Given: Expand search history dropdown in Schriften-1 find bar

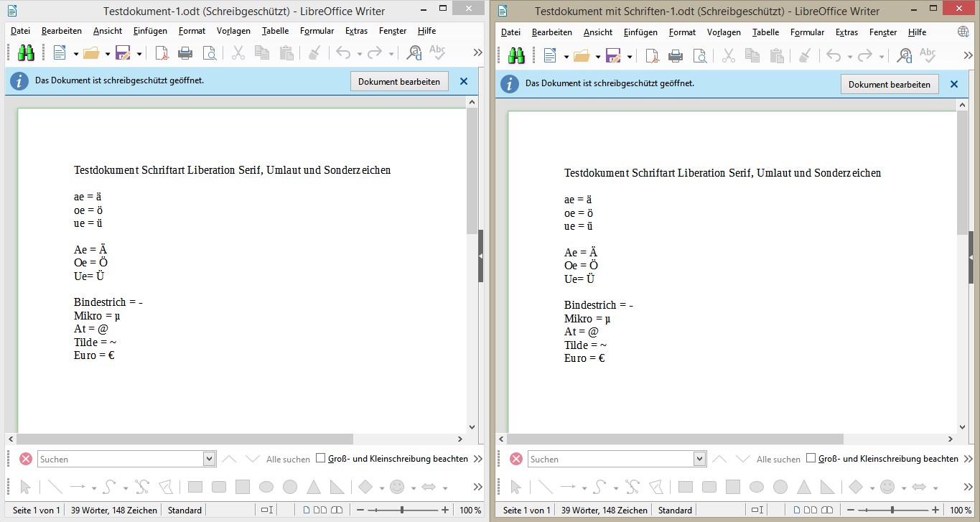Looking at the screenshot, I should [x=700, y=459].
